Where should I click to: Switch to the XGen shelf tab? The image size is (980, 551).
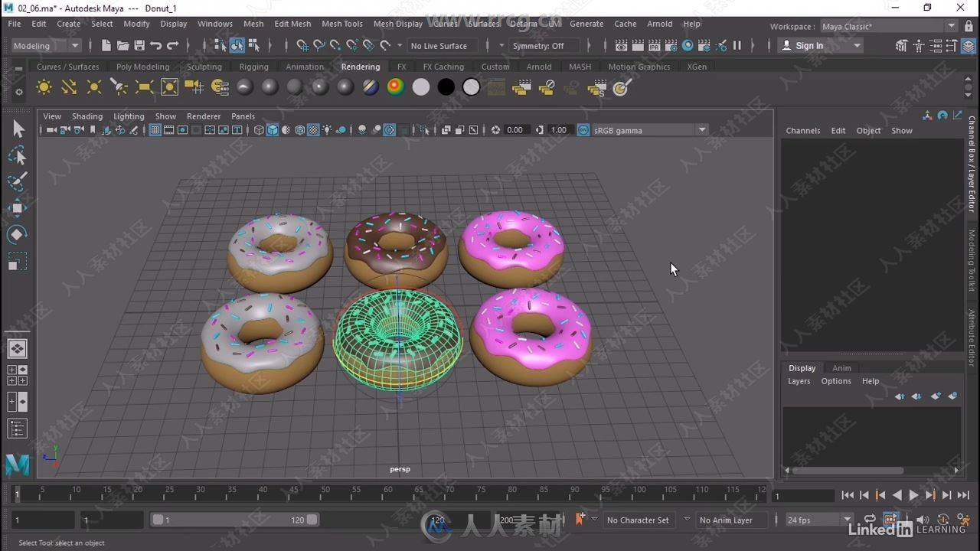pyautogui.click(x=697, y=67)
